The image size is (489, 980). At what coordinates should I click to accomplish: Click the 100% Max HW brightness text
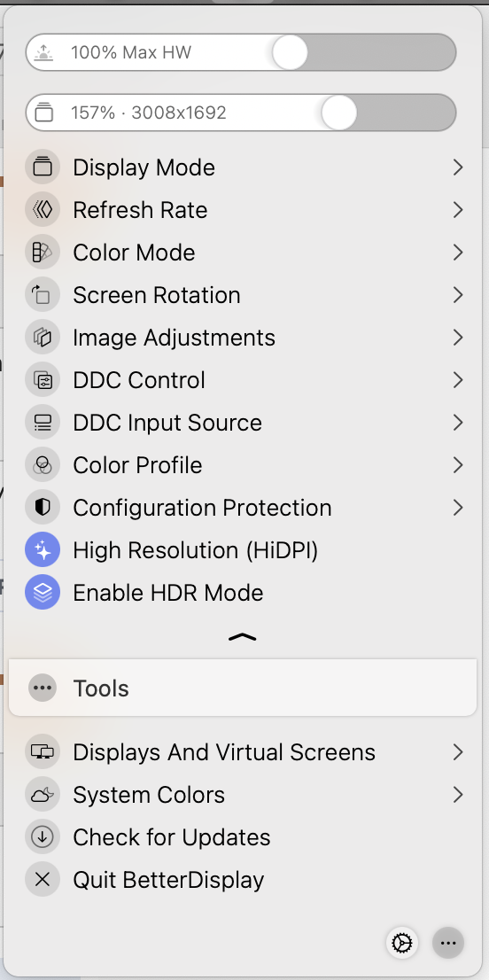click(130, 52)
